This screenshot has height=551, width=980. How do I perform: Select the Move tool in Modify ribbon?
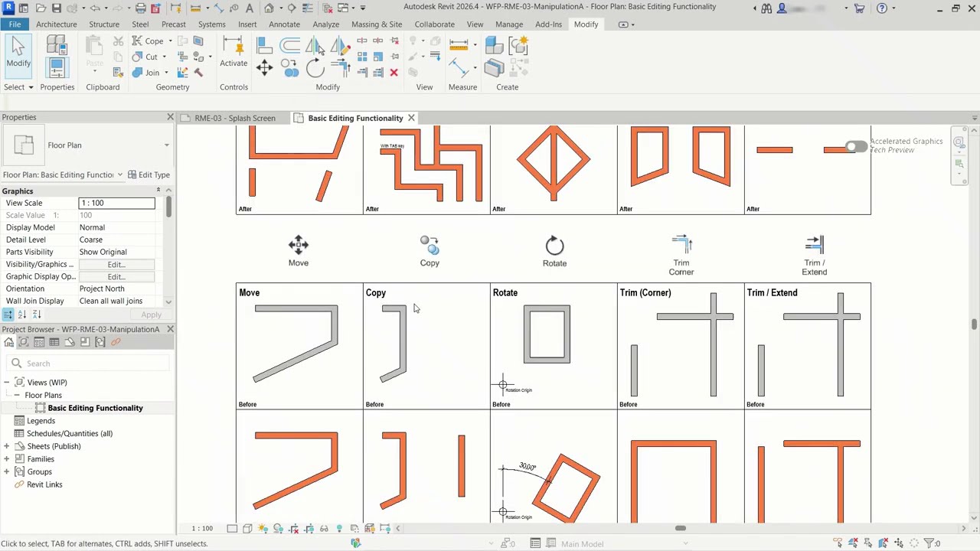(264, 69)
